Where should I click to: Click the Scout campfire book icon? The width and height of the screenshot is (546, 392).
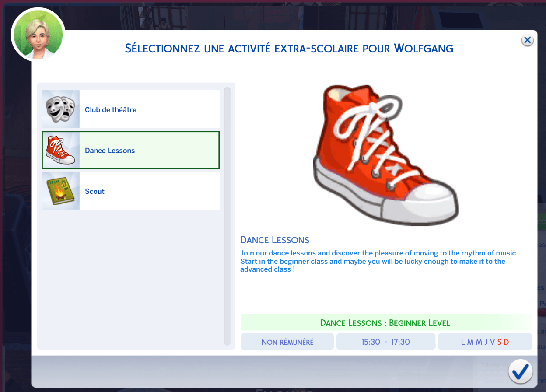pyautogui.click(x=61, y=191)
